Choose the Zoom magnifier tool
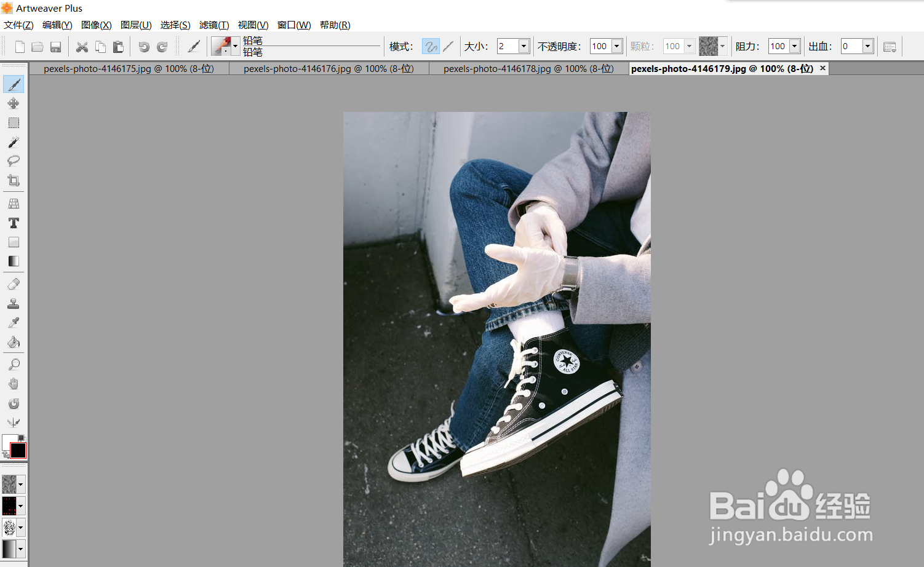The width and height of the screenshot is (924, 567). coord(14,365)
